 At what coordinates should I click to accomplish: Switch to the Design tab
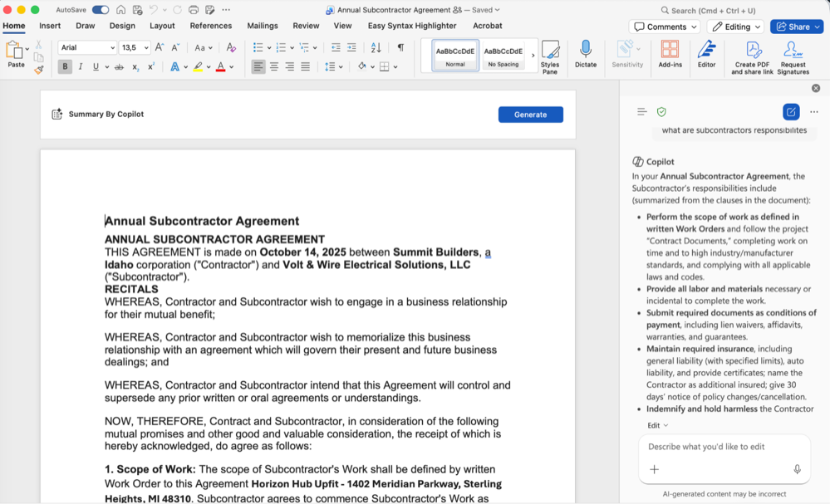tap(122, 26)
